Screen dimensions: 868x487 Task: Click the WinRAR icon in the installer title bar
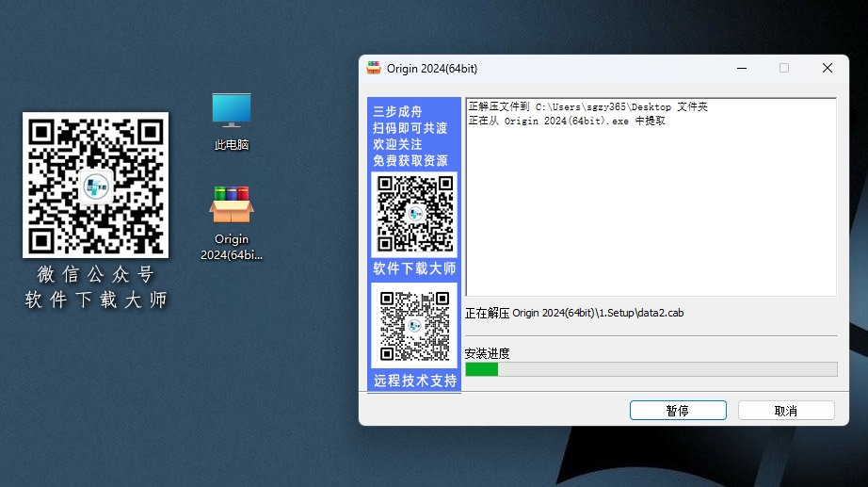click(374, 68)
